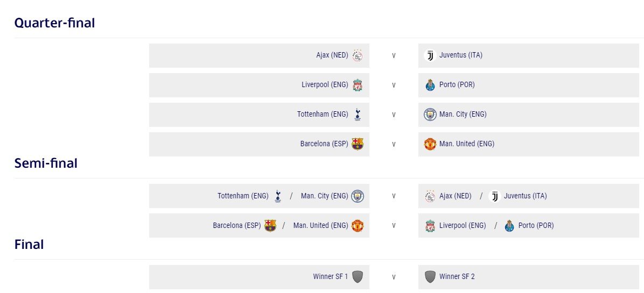Click the Winner SF 2 final slot text
Image resolution: width=644 pixels, height=293 pixels.
[x=457, y=277]
